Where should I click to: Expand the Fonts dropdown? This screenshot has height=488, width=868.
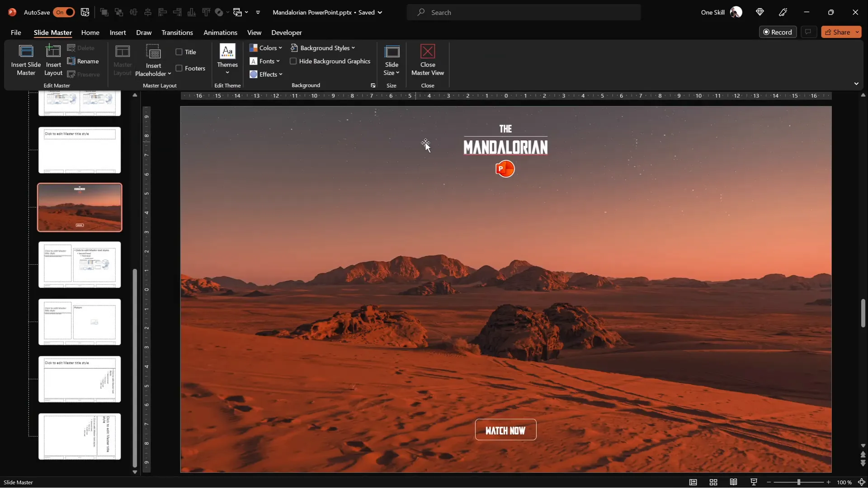265,61
